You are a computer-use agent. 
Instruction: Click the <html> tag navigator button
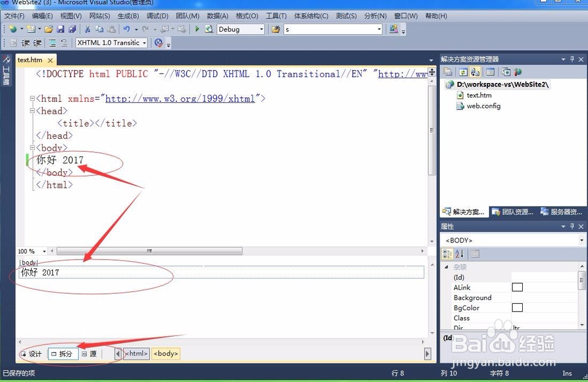pos(136,354)
